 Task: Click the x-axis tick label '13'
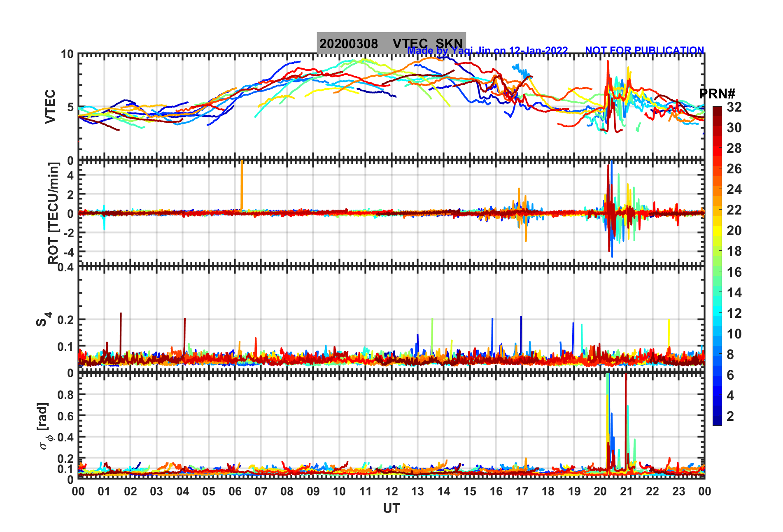coord(417,491)
